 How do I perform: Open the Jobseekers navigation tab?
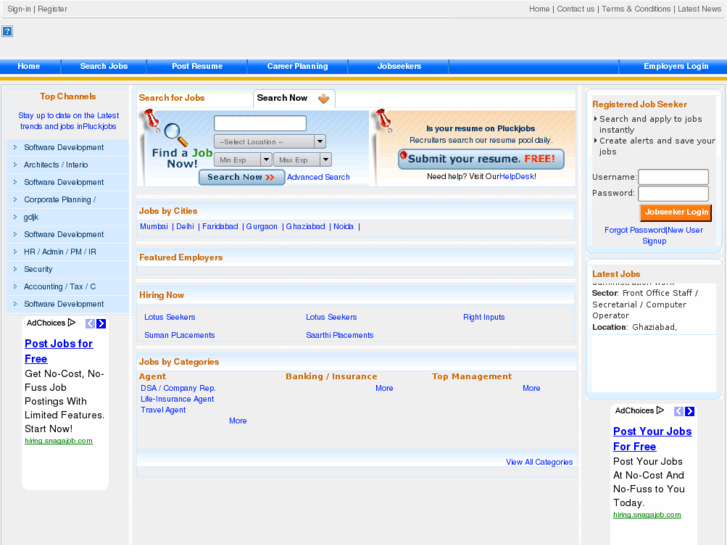(x=399, y=66)
